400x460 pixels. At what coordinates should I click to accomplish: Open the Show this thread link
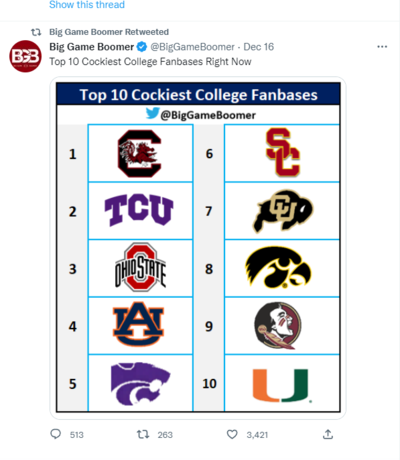(87, 5)
